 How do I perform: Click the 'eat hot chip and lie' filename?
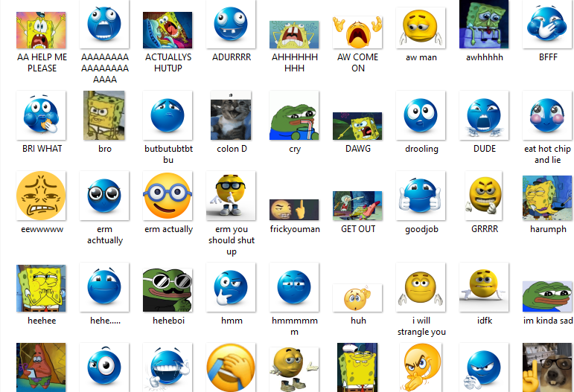coord(547,154)
